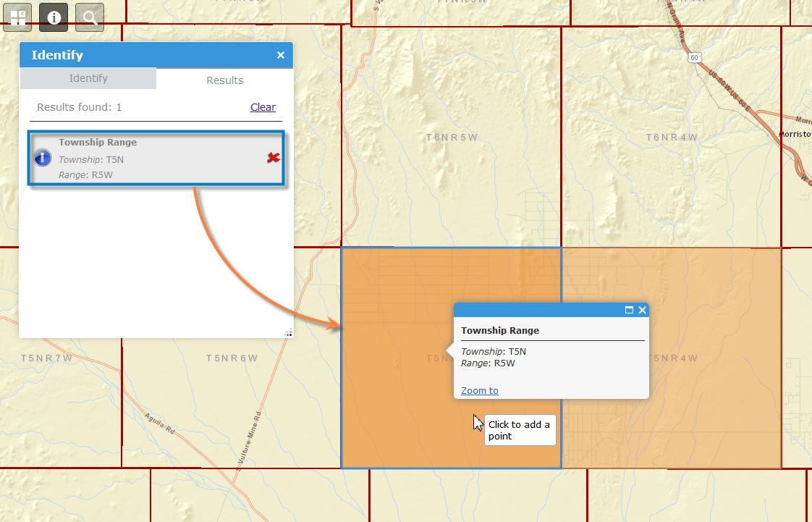This screenshot has height=522, width=812.
Task: Switch to the Identify tab
Action: (88, 78)
